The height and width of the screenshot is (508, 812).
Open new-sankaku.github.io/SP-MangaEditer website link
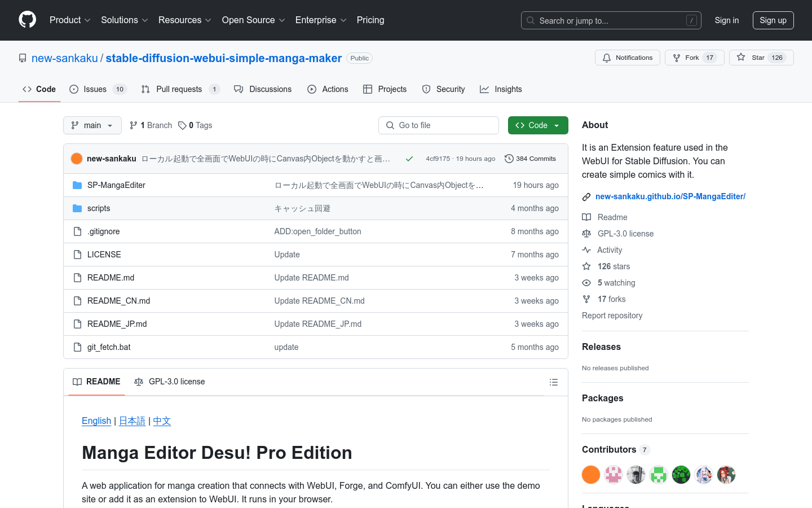click(670, 196)
